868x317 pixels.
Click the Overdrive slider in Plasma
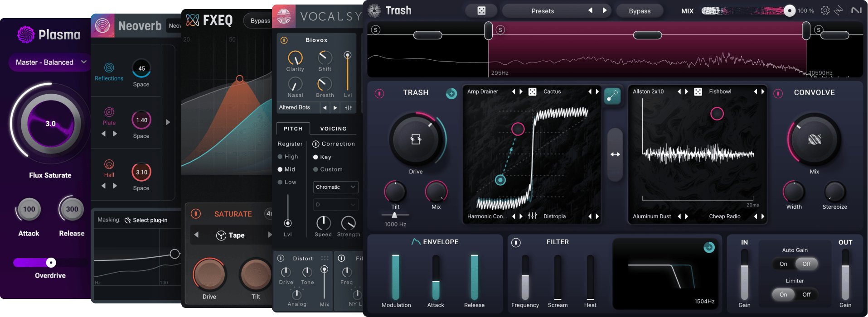51,263
